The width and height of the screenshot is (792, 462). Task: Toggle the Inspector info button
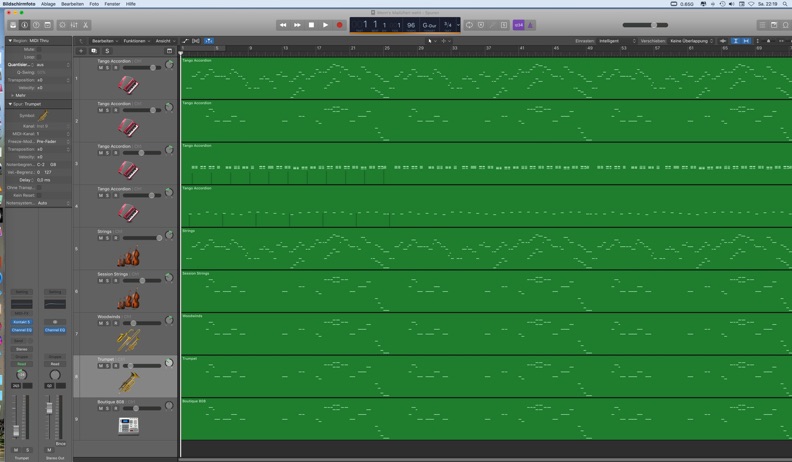click(x=24, y=25)
